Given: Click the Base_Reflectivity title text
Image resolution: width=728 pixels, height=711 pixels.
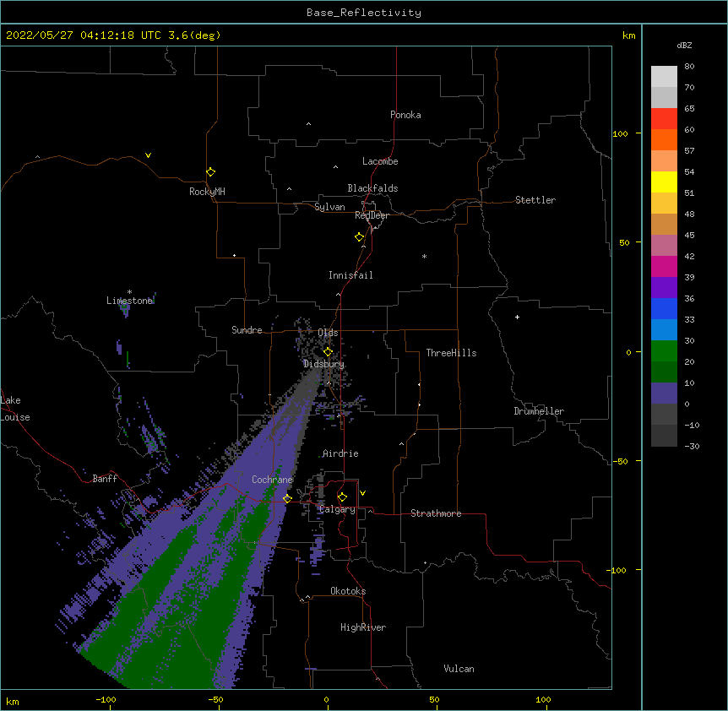Looking at the screenshot, I should click(364, 13).
